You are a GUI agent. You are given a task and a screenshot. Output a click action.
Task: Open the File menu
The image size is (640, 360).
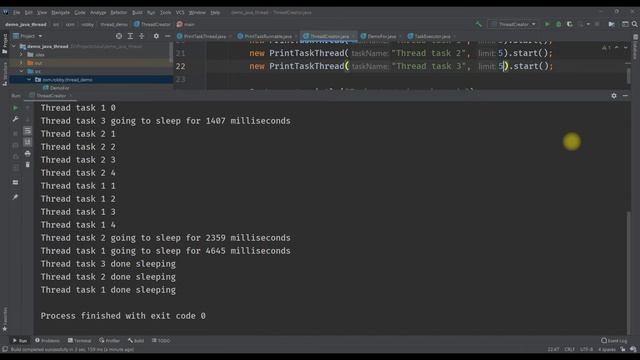coord(16,13)
